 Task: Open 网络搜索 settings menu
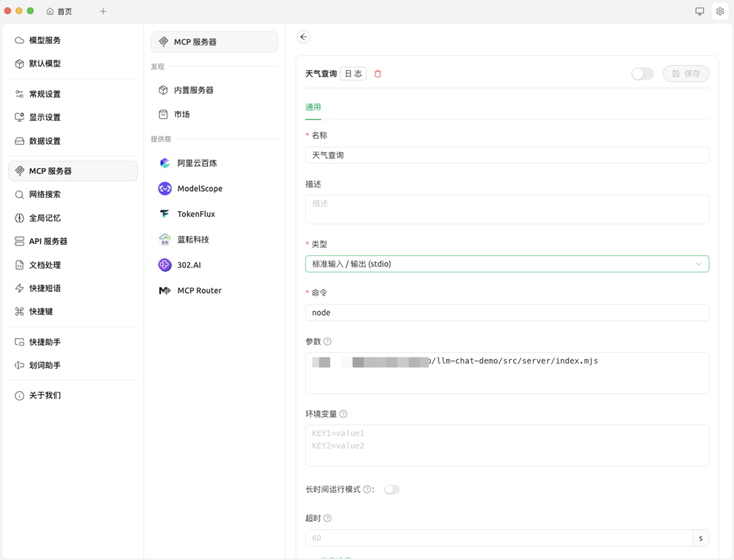[45, 195]
